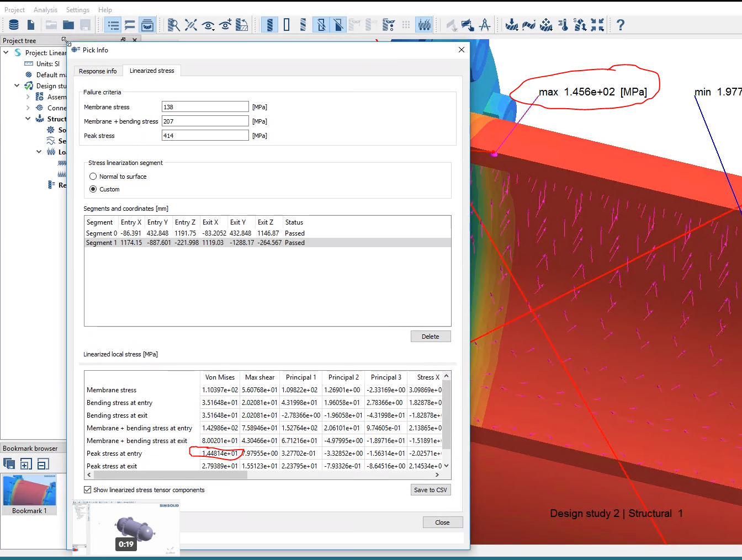Select the Segment 1 row
The width and height of the screenshot is (742, 560).
click(x=268, y=243)
